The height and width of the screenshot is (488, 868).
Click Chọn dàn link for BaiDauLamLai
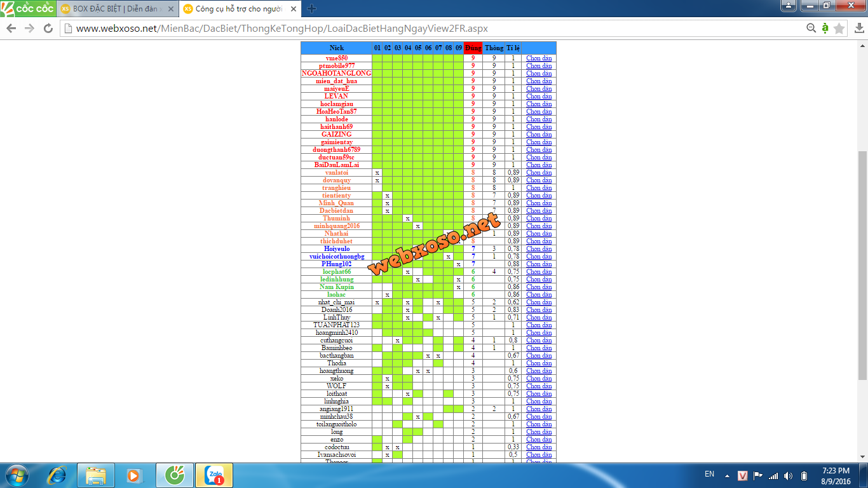[539, 165]
